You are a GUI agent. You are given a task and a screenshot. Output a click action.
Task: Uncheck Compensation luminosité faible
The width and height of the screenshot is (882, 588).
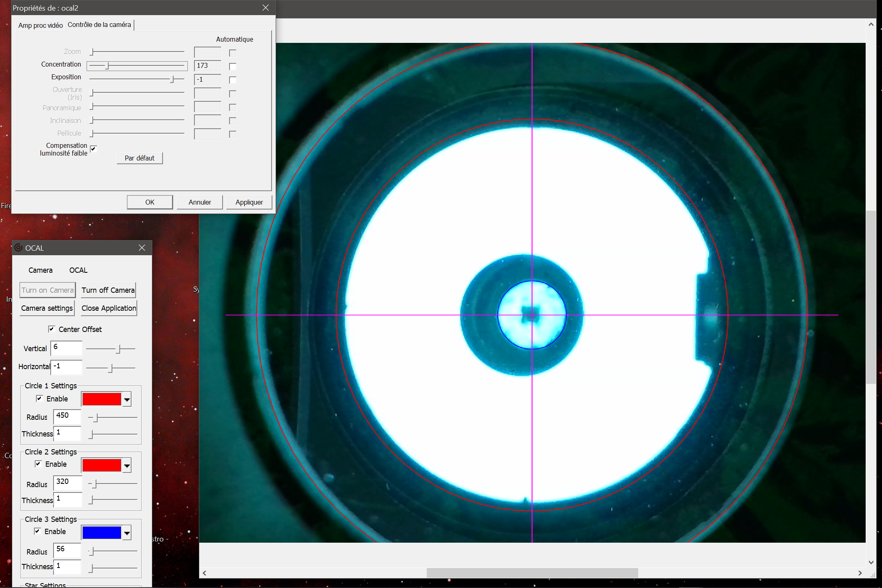click(94, 149)
